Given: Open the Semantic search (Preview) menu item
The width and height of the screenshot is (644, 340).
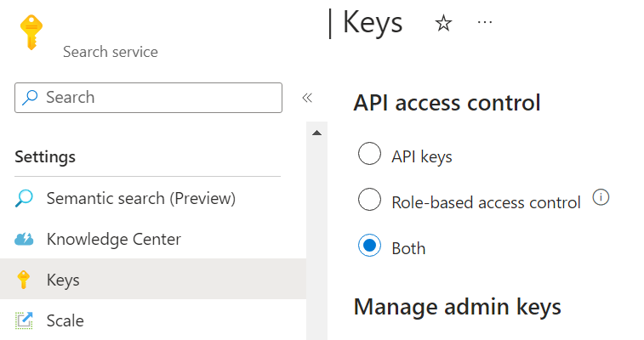Looking at the screenshot, I should tap(140, 199).
